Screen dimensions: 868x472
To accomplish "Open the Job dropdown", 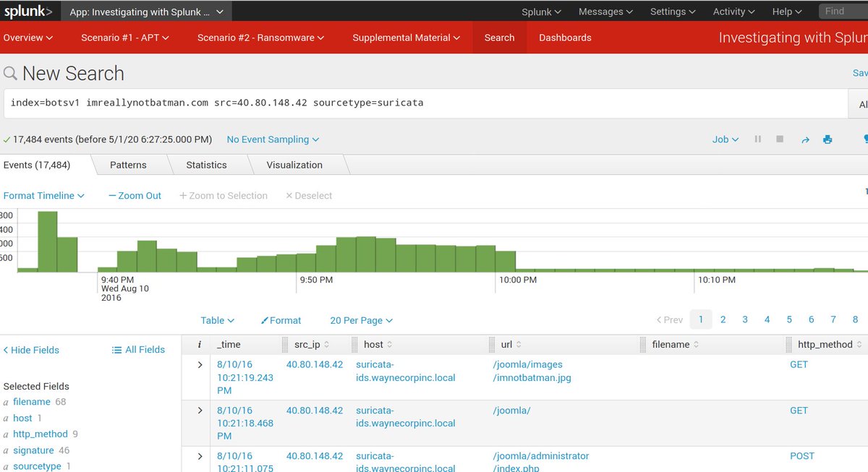I will 726,140.
